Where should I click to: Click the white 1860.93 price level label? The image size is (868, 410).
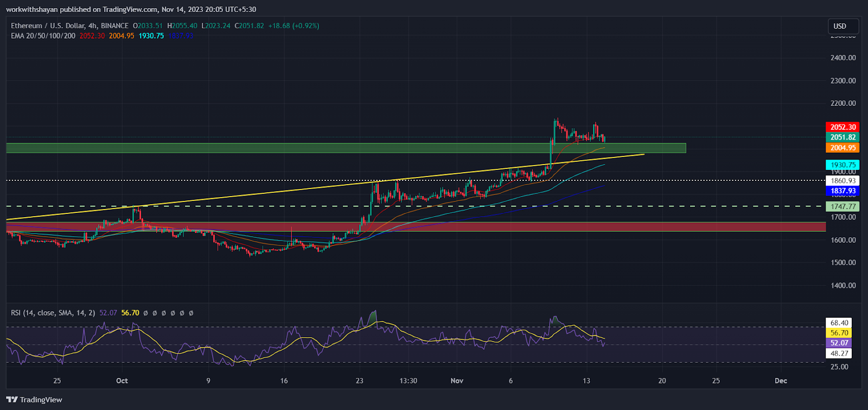[843, 181]
